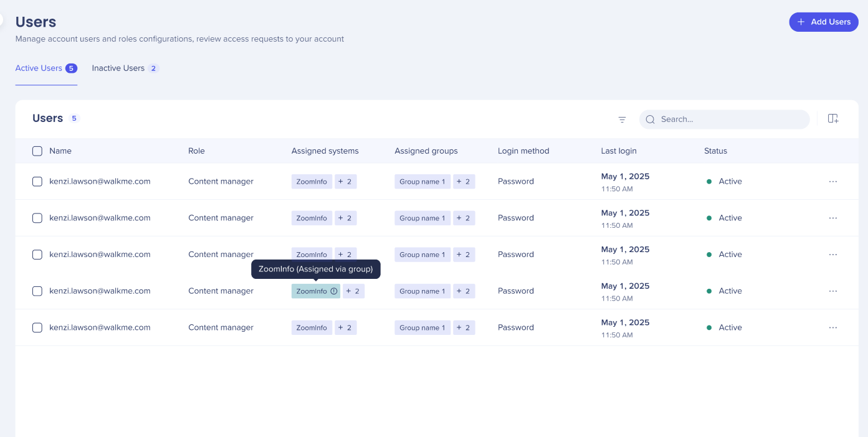Click the Last login column header
Image resolution: width=868 pixels, height=437 pixels.
pos(618,151)
